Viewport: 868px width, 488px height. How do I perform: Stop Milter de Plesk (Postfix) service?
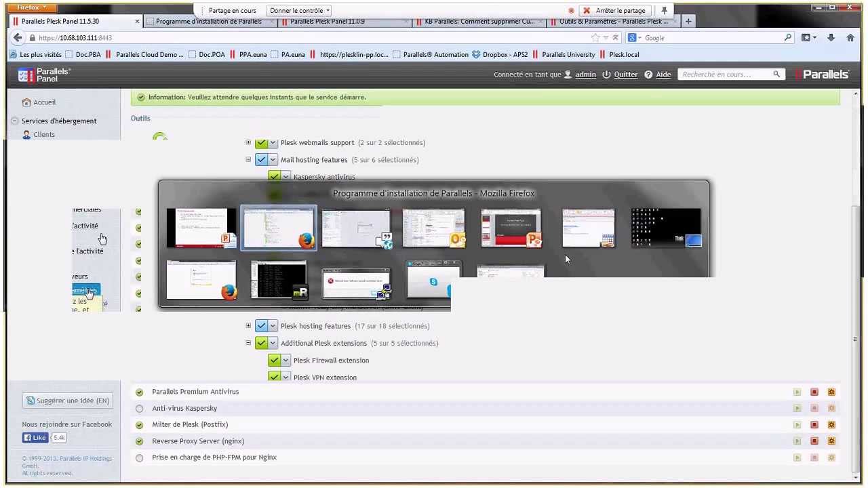814,425
